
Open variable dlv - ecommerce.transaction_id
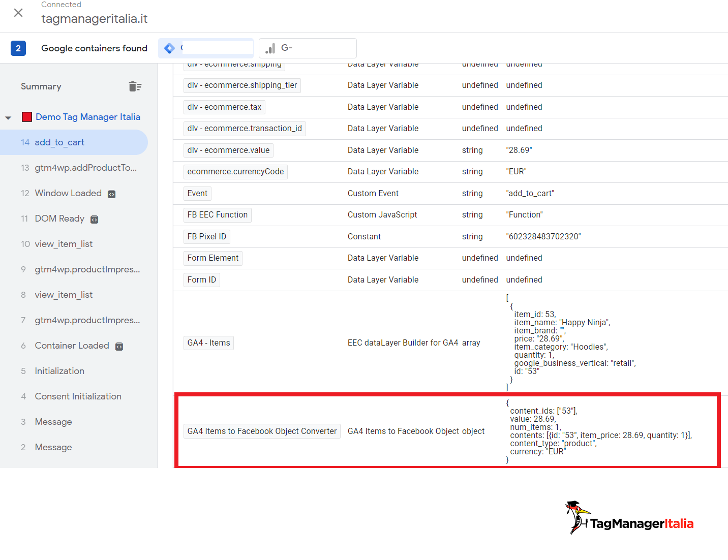pyautogui.click(x=245, y=129)
